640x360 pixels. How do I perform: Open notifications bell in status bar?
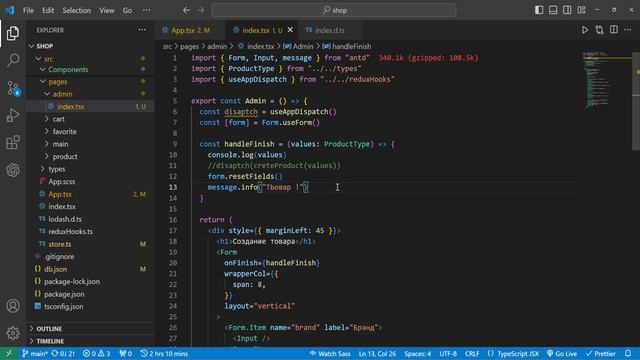tap(628, 353)
